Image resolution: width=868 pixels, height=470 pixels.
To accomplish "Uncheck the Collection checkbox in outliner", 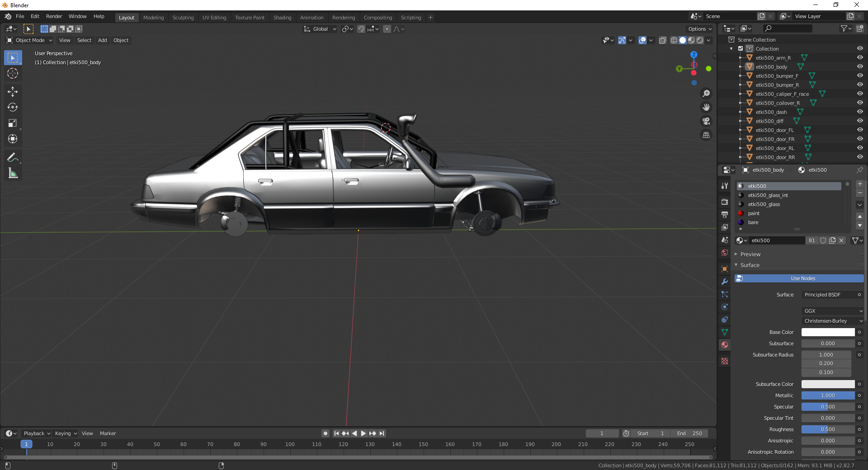I will [741, 48].
